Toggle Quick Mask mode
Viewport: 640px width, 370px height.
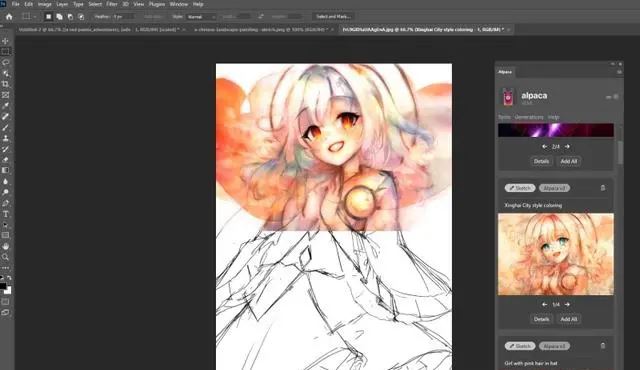coord(5,302)
